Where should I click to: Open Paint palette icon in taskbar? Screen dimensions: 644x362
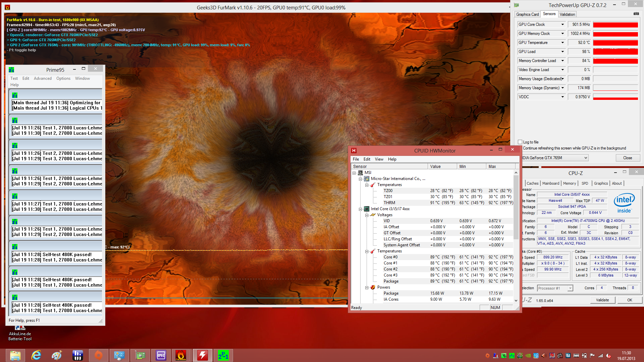pyautogui.click(x=57, y=355)
